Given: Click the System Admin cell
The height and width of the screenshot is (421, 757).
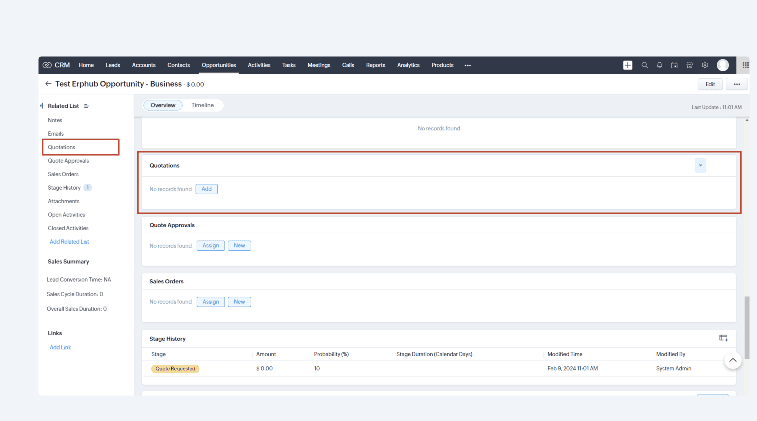Looking at the screenshot, I should point(673,368).
